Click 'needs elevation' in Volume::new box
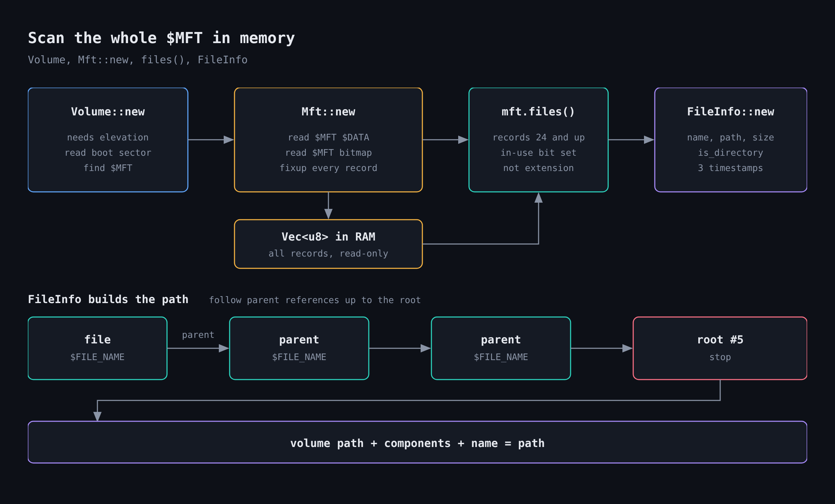835x504 pixels. click(x=108, y=137)
